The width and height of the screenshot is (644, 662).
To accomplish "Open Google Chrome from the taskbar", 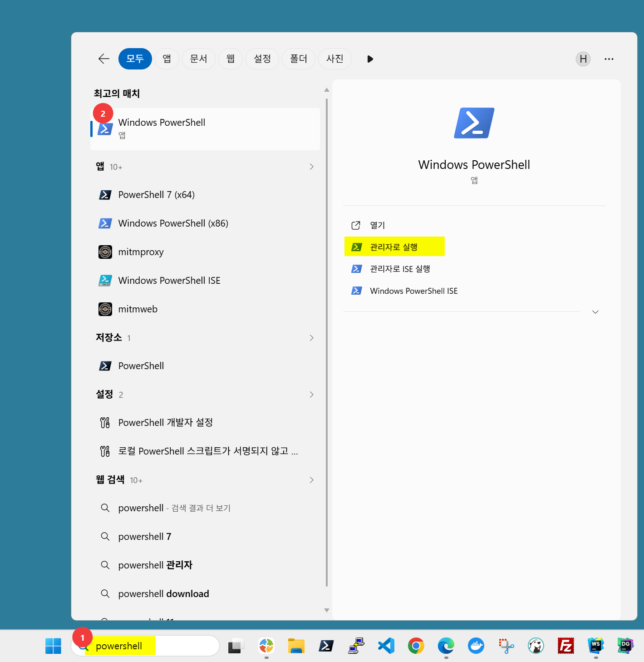I will coord(416,646).
